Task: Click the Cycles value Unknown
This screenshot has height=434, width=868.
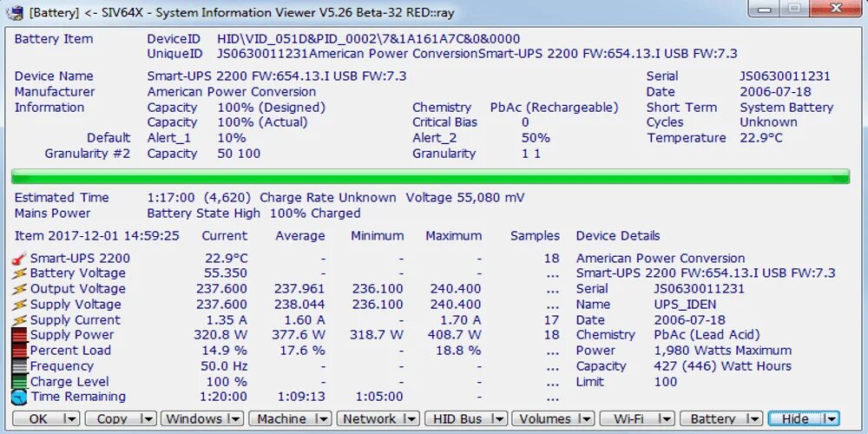Action: 768,122
